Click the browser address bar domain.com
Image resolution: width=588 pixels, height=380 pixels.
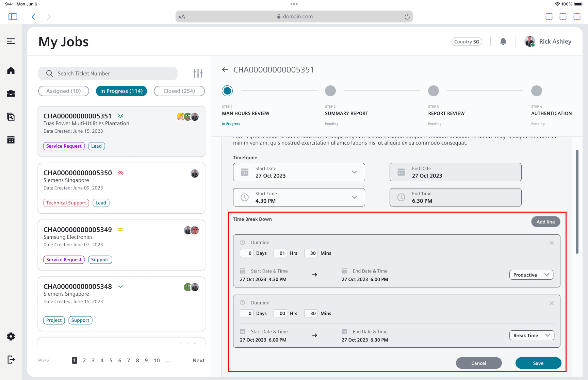(x=294, y=17)
